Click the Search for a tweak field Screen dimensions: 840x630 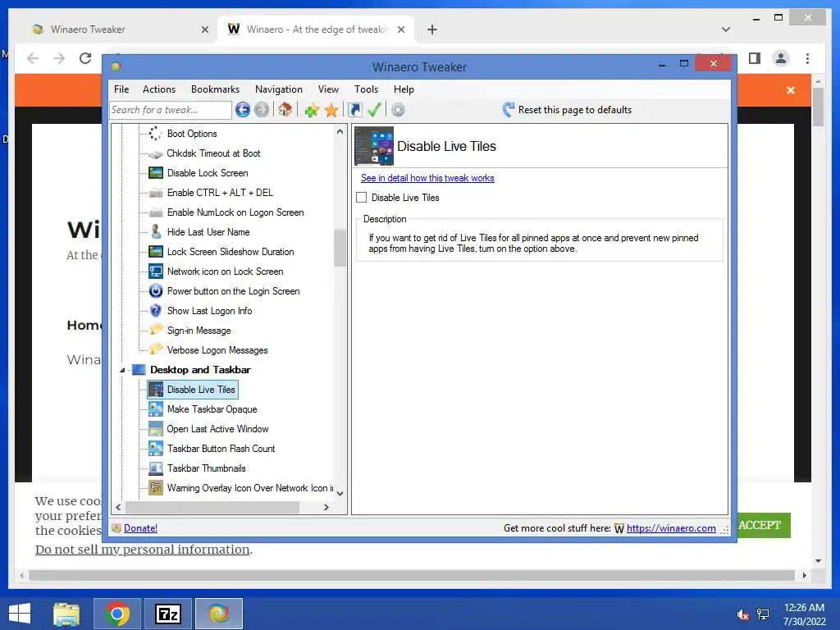171,110
